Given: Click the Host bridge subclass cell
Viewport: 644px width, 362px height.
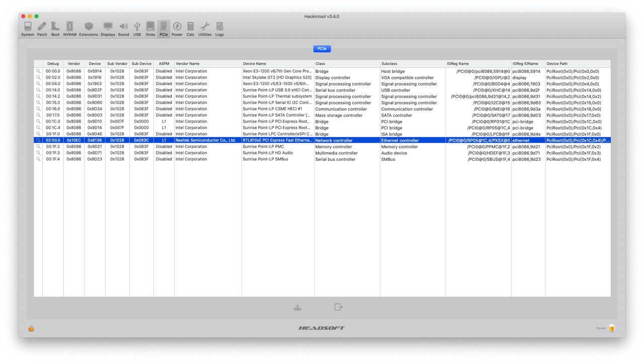Looking at the screenshot, I should (413, 71).
